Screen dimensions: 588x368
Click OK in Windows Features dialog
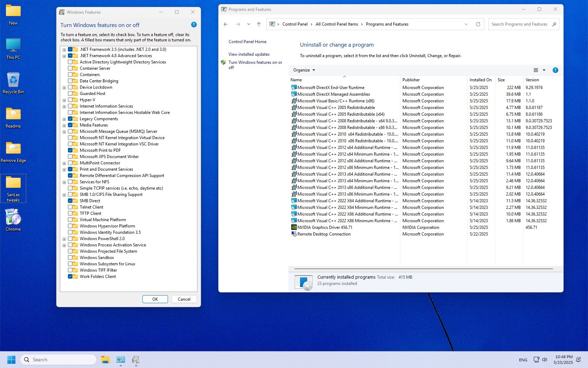(155, 299)
